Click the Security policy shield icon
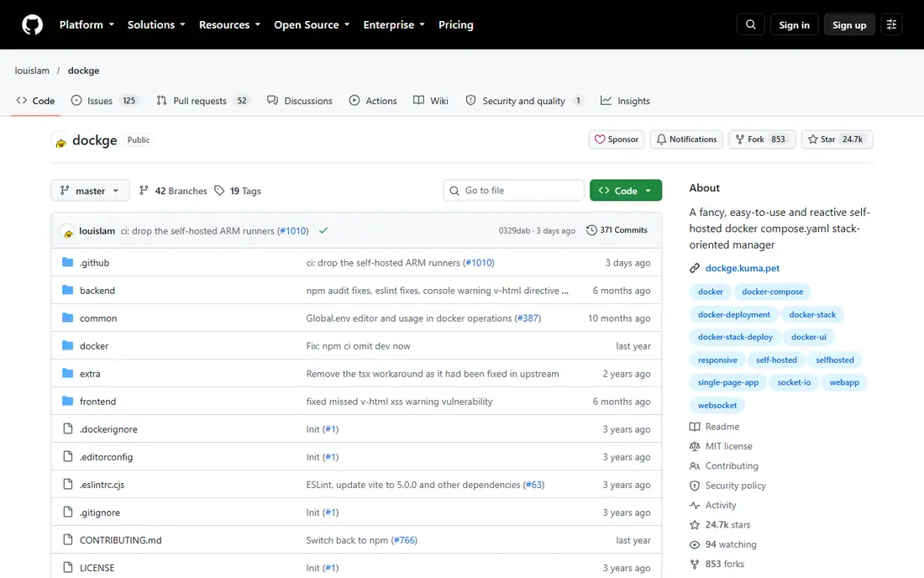This screenshot has width=924, height=578. [695, 486]
